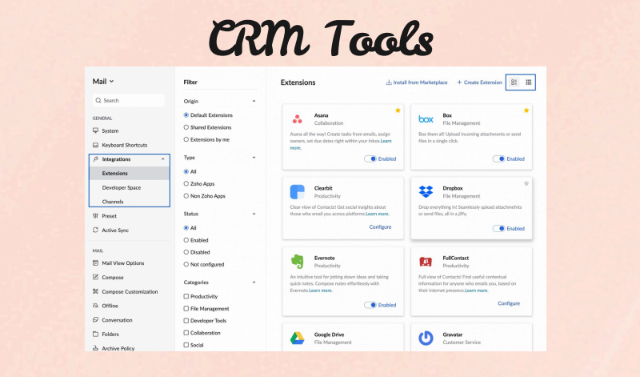640x377 pixels.
Task: Turn off the Dropbox Enabled switch
Action: (499, 228)
